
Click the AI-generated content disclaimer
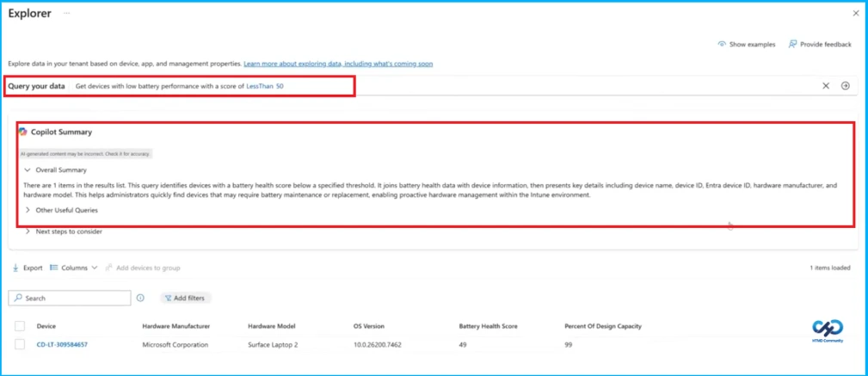point(85,153)
